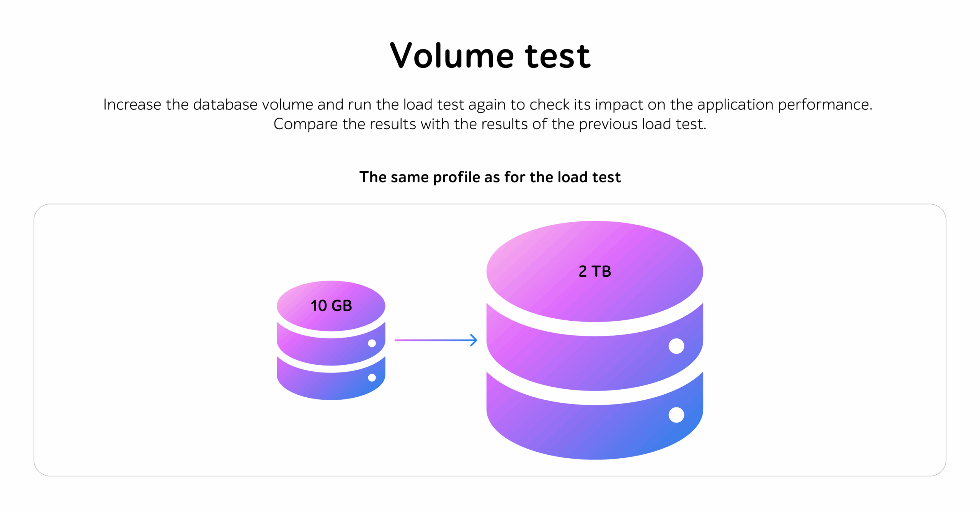The width and height of the screenshot is (980, 510).
Task: Click "The same profile as for the load test"
Action: tap(490, 177)
